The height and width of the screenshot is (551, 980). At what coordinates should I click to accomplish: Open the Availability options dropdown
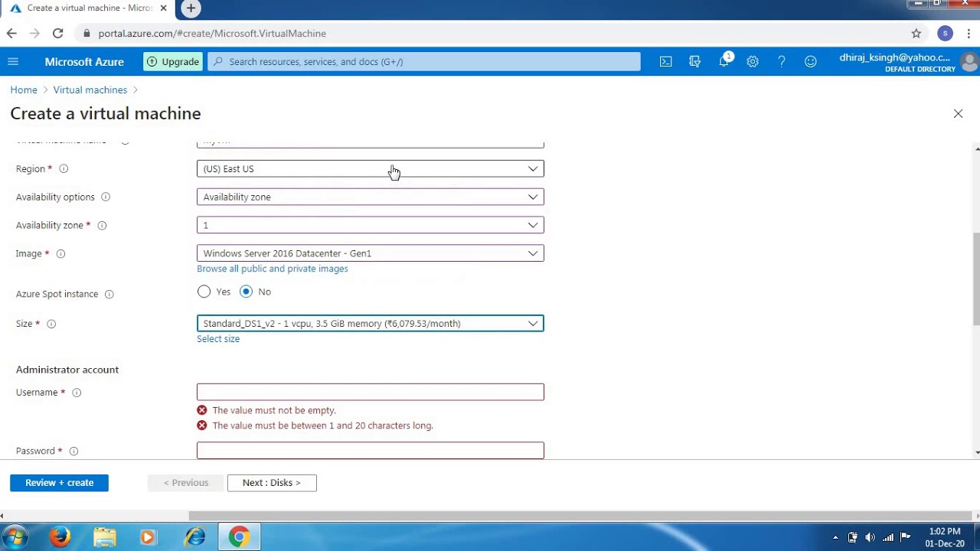pyautogui.click(x=371, y=197)
